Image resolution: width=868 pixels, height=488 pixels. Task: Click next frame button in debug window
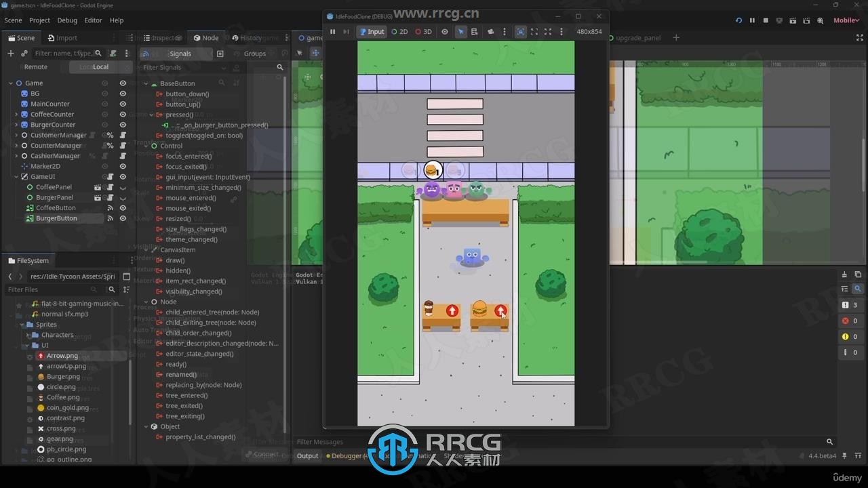point(346,32)
